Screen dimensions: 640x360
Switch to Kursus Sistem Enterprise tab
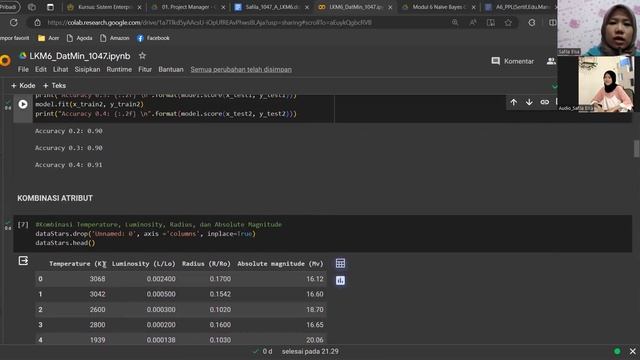click(104, 7)
